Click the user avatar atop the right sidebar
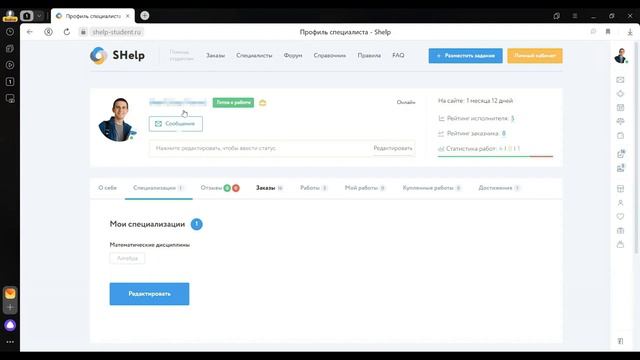Screen dimensions: 640x360 pyautogui.click(x=620, y=56)
